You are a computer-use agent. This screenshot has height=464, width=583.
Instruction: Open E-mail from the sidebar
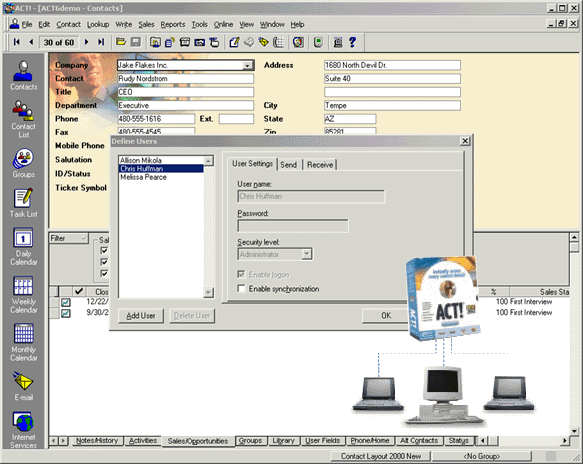pos(23,386)
